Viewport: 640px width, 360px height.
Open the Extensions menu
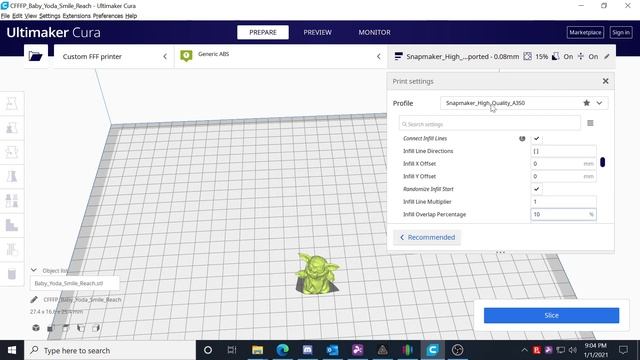(x=76, y=16)
